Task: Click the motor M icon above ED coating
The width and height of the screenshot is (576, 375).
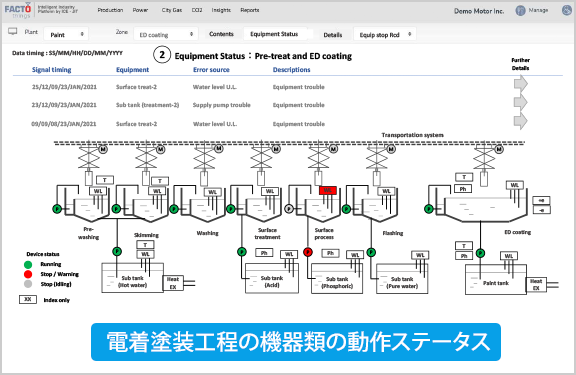Action: (498, 149)
